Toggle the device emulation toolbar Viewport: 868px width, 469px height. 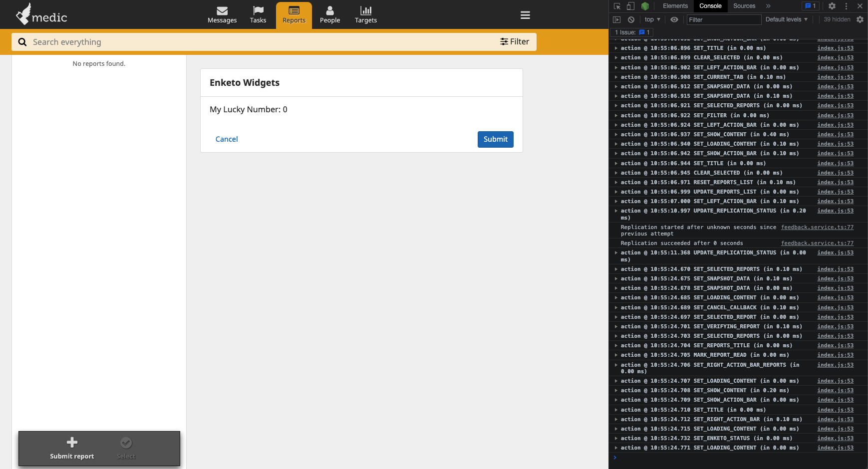pos(629,6)
